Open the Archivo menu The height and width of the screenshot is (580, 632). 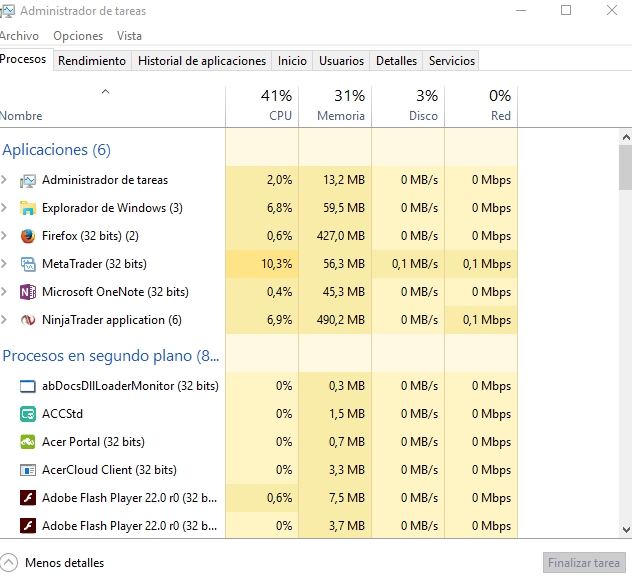19,36
